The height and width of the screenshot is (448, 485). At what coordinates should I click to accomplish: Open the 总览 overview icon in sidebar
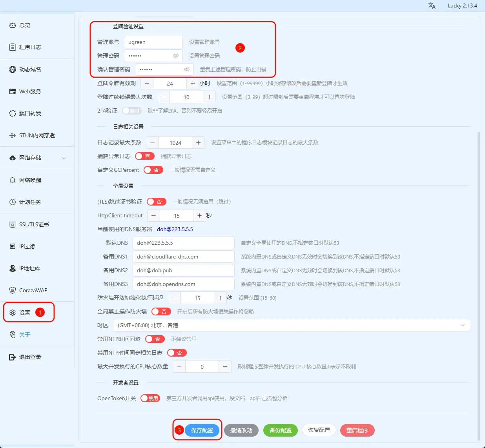pyautogui.click(x=13, y=25)
